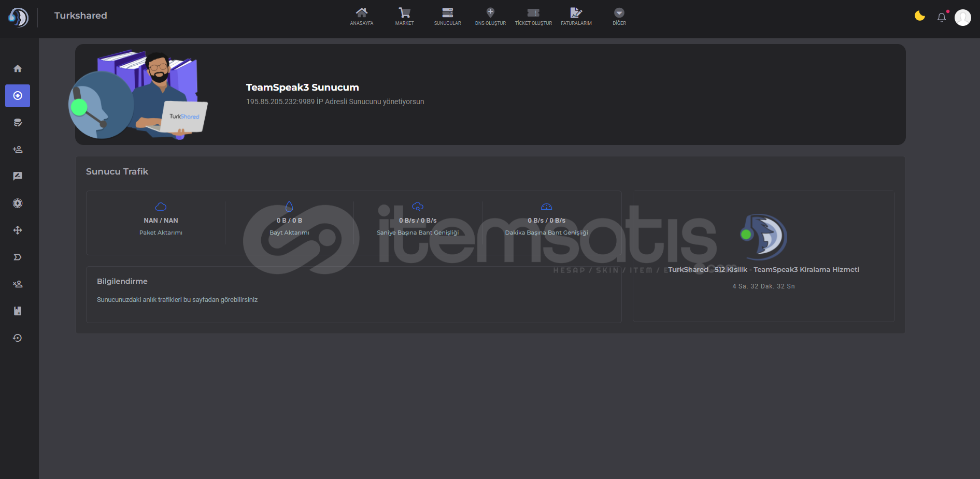Screen dimensions: 980x479
Task: Click TeamSpeak logo in service card
Action: pos(764,237)
